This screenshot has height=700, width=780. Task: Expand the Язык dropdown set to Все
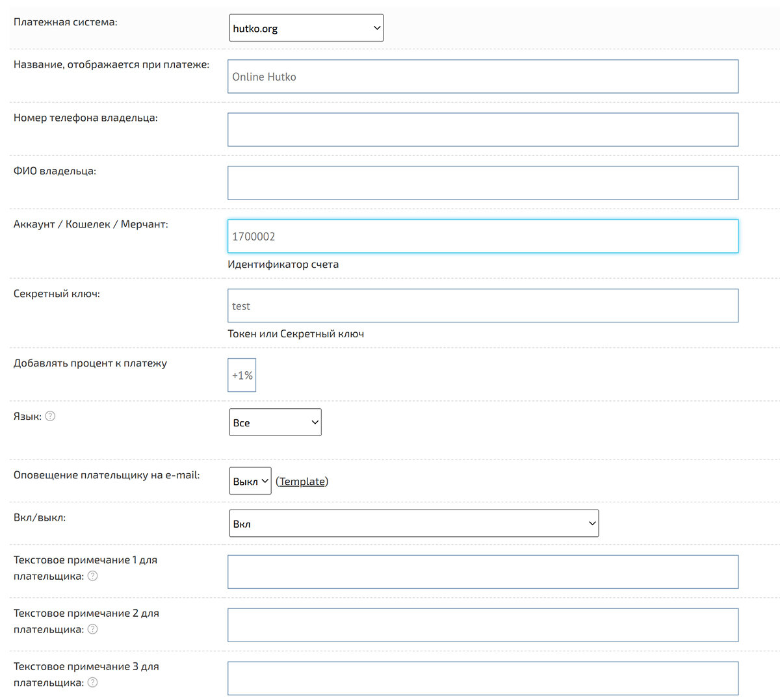tap(275, 422)
